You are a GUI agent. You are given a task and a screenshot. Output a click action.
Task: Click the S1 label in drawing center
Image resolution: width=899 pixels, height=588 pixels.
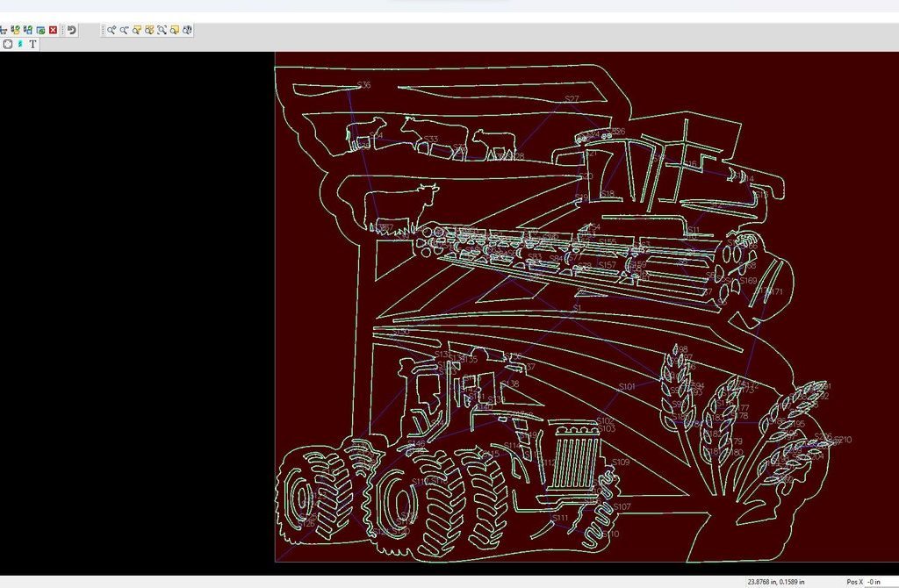[x=577, y=309]
